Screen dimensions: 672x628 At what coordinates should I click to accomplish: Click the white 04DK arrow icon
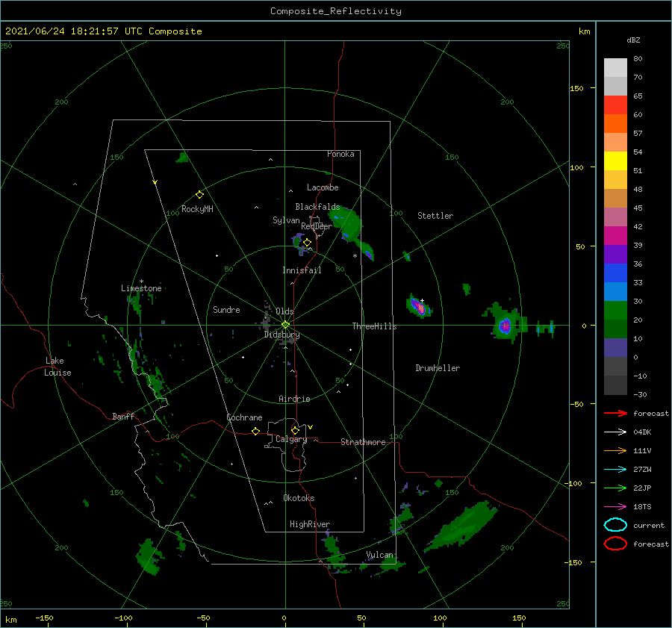[x=615, y=432]
